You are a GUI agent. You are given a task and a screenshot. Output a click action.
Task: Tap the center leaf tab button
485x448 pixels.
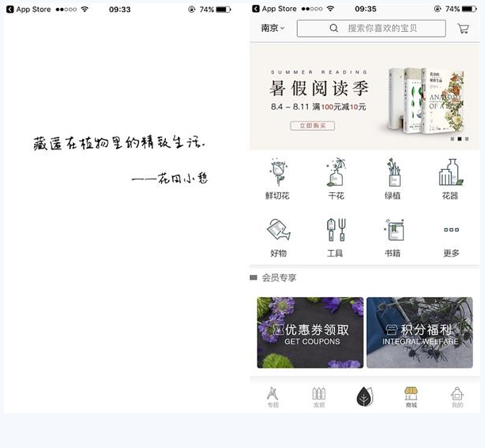(364, 397)
